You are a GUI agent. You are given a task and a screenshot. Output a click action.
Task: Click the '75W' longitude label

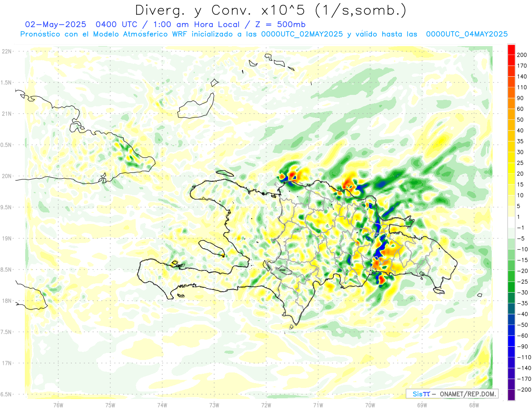point(110,405)
